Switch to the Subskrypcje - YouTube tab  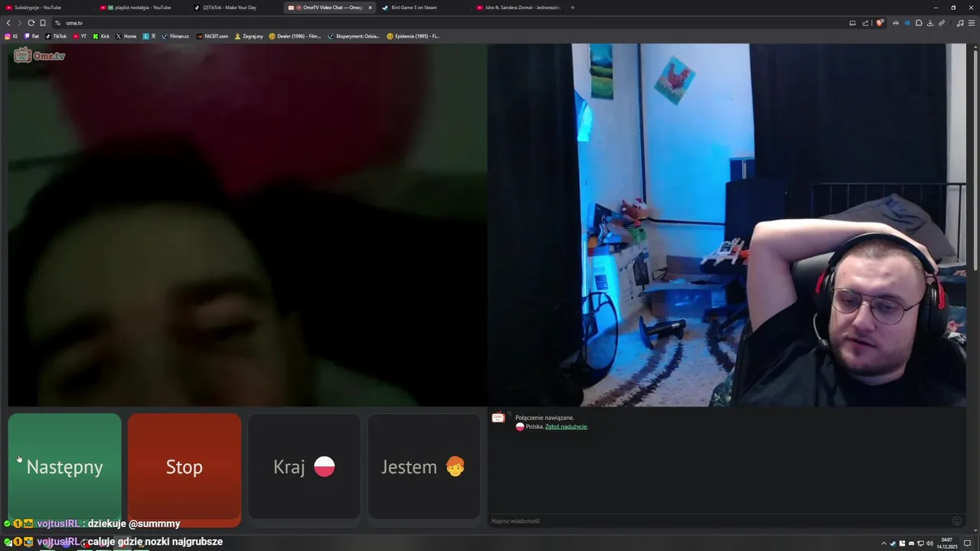coord(47,8)
